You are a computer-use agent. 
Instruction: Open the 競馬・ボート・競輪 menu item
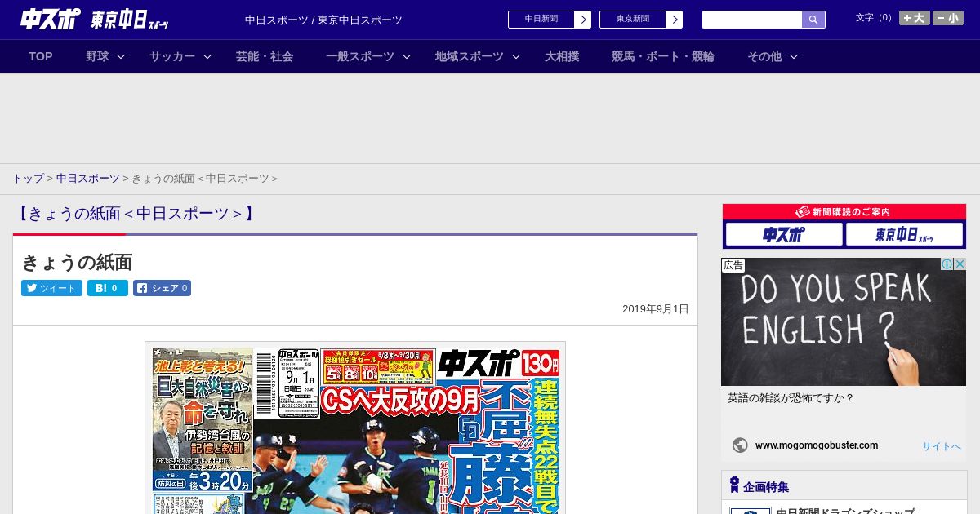pos(663,56)
